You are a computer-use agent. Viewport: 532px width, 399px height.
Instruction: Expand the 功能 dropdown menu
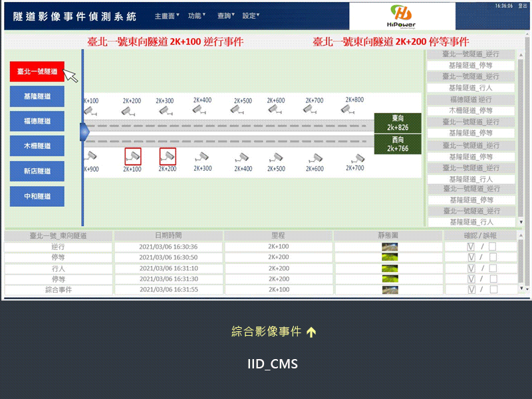click(196, 15)
